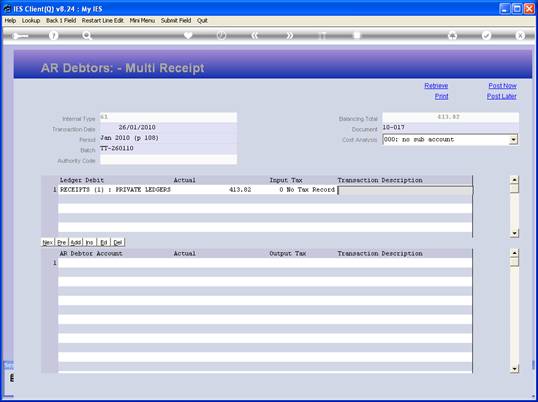Click the Add button above debtor grid
This screenshot has width=538, height=402.
coord(75,243)
